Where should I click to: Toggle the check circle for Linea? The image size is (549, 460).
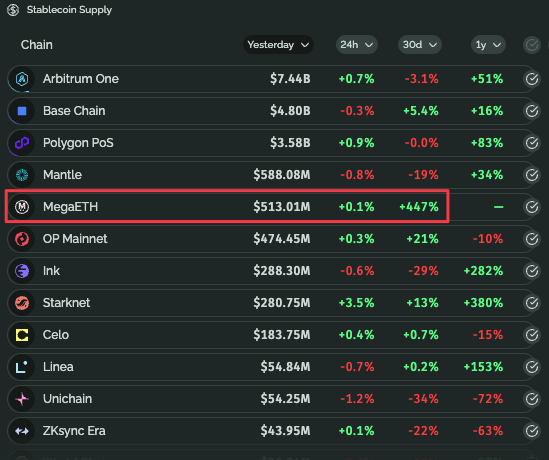click(x=532, y=367)
